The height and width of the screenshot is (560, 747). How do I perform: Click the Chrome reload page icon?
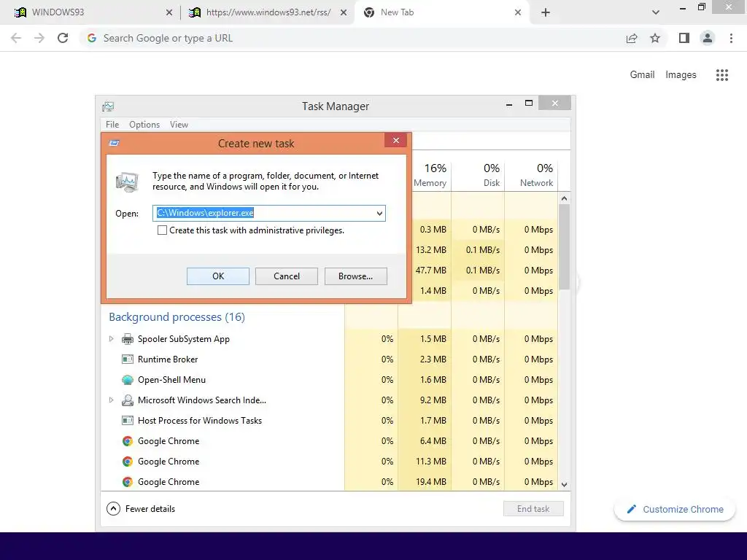point(63,38)
